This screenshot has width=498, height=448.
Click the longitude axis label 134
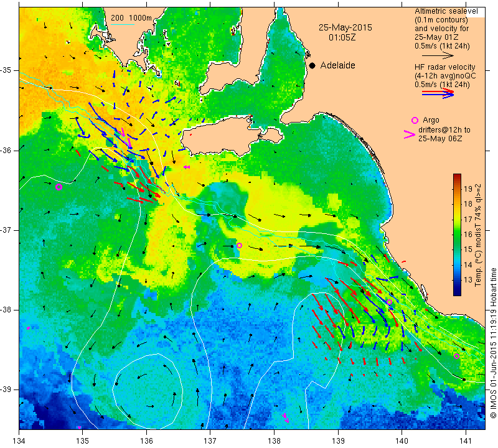tap(19, 441)
